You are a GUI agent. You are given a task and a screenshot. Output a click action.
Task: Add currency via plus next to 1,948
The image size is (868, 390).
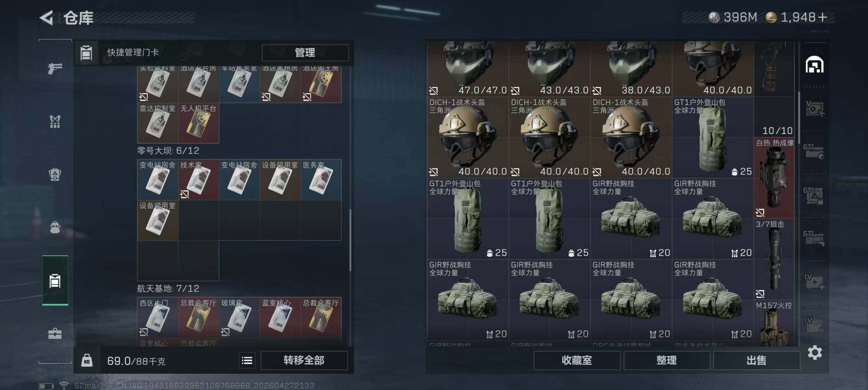click(x=822, y=17)
